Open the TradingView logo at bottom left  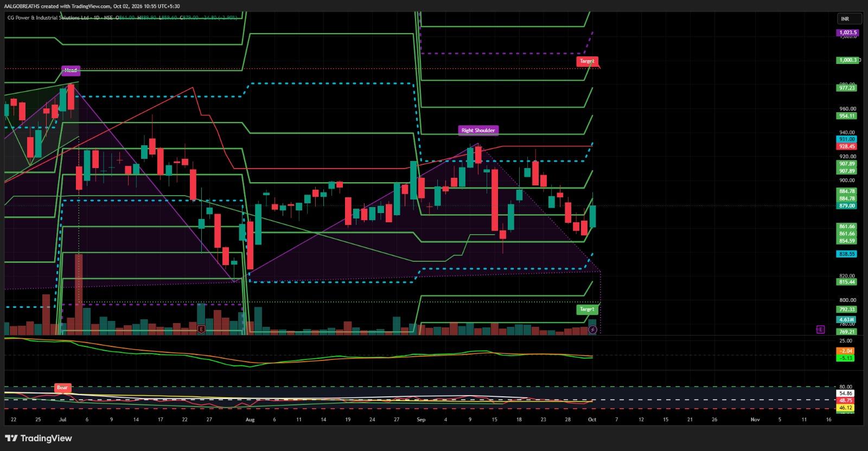coord(38,438)
